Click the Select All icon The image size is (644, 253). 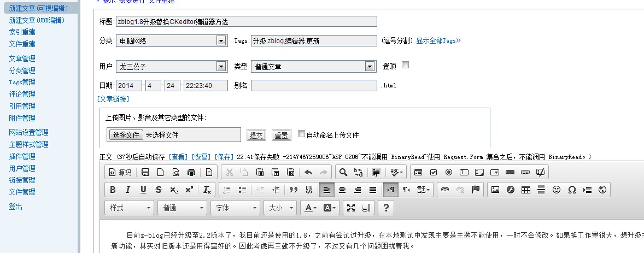tap(376, 173)
